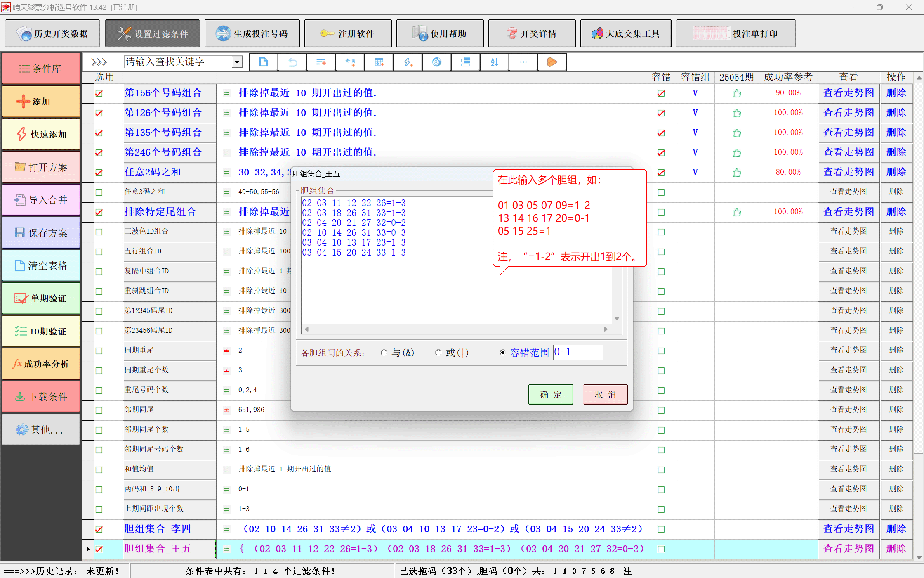Click the thumbs-up icon in 第156个号码组合 row
Viewport: 924px width, 578px height.
(736, 93)
